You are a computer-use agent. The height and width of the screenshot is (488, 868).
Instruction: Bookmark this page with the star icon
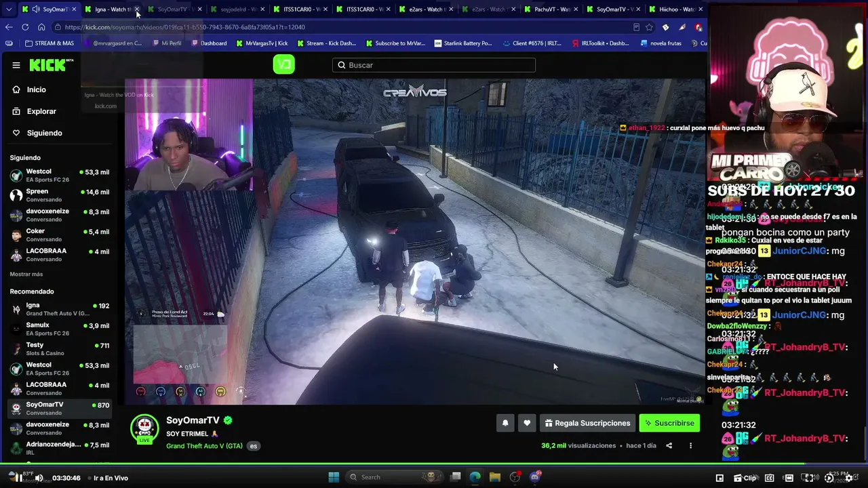(x=649, y=27)
